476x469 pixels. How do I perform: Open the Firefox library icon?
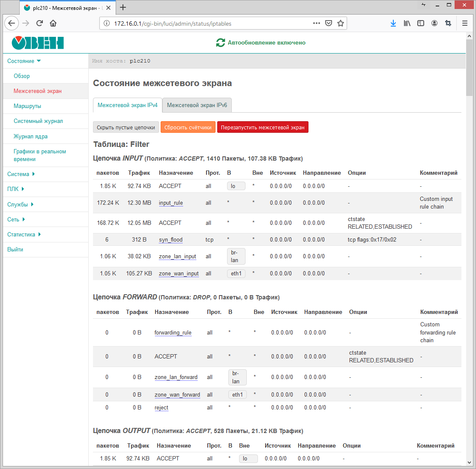pyautogui.click(x=407, y=23)
